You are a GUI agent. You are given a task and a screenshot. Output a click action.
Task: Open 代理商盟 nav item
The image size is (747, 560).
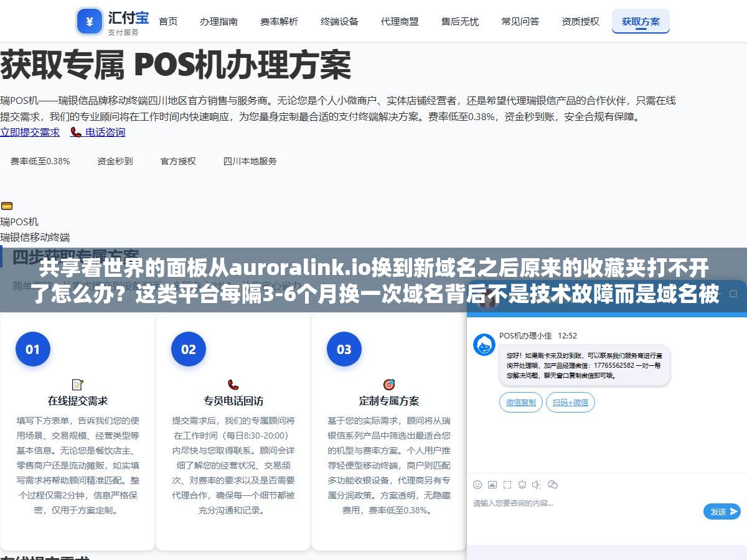click(x=400, y=21)
